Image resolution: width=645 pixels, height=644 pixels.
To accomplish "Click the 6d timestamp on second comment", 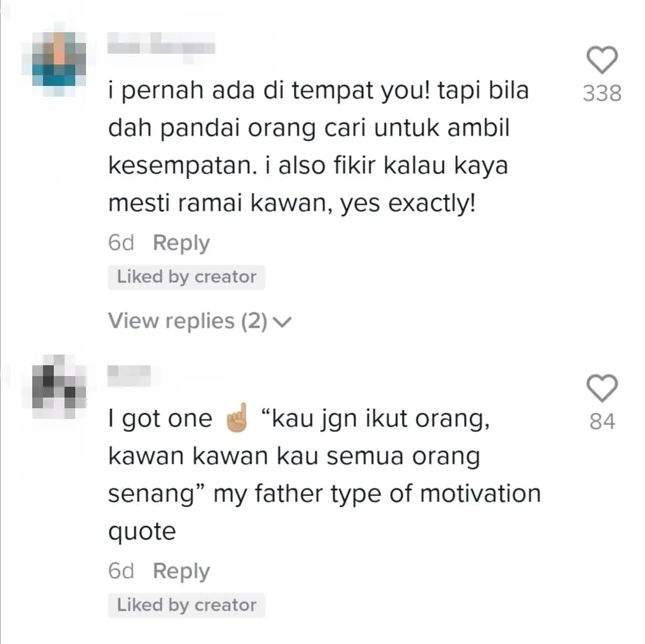I will pos(121,571).
